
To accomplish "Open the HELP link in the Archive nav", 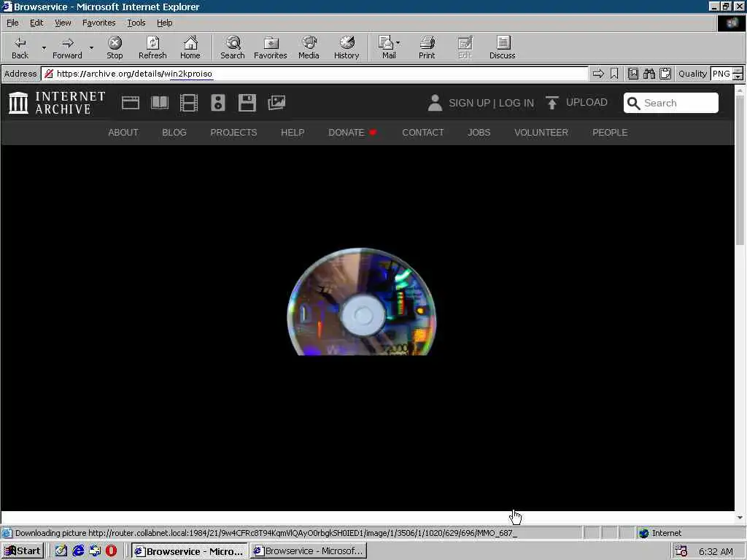I will (293, 133).
